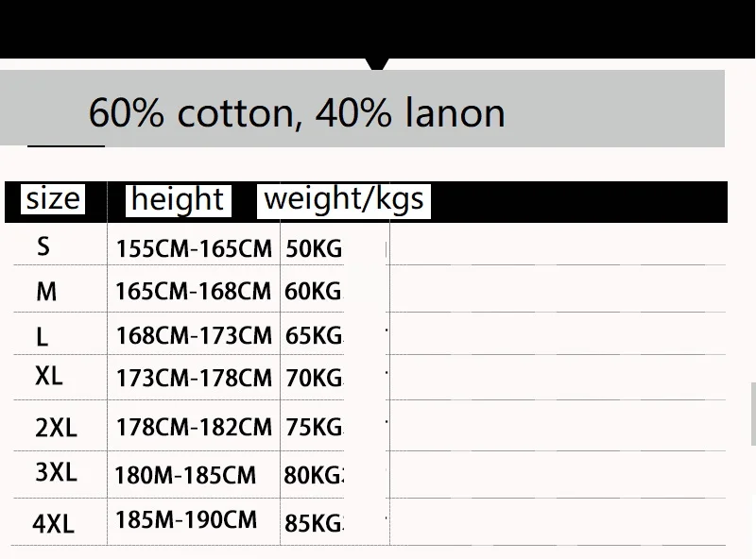The height and width of the screenshot is (559, 756).
Task: Click the 178CM-182CM height cell
Action: [194, 427]
